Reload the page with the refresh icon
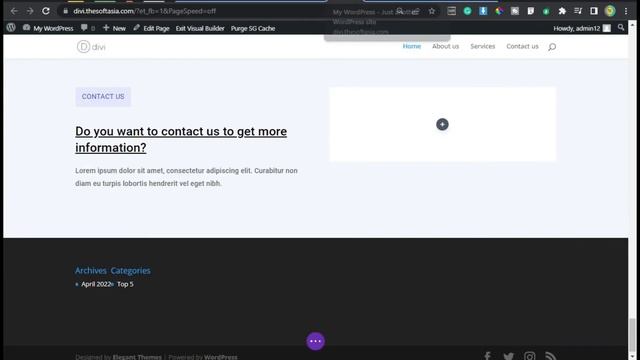Image resolution: width=640 pixels, height=360 pixels. [x=46, y=11]
